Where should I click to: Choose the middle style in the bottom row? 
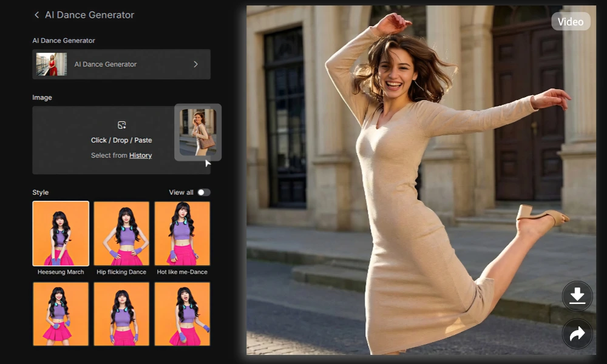(121, 313)
